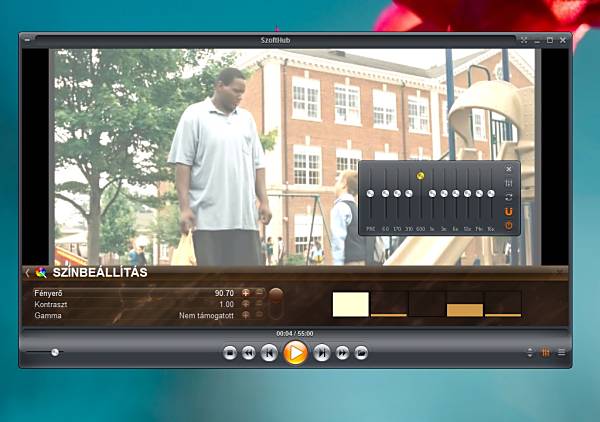Toggle the equalizer power button
600x422 pixels.
[x=509, y=225]
